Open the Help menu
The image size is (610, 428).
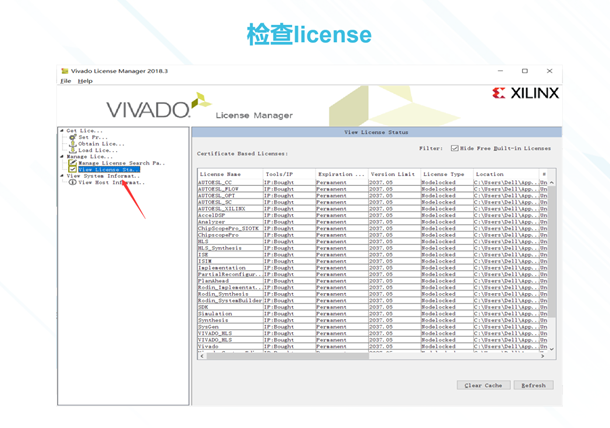click(x=85, y=81)
